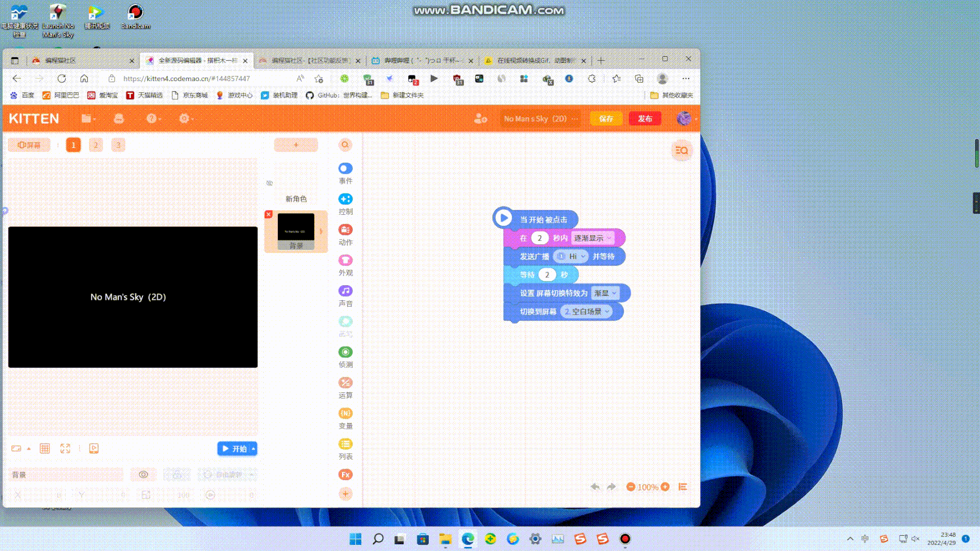Screen dimensions: 980x551
Task: Open the Lists (列表) block category
Action: click(x=345, y=448)
